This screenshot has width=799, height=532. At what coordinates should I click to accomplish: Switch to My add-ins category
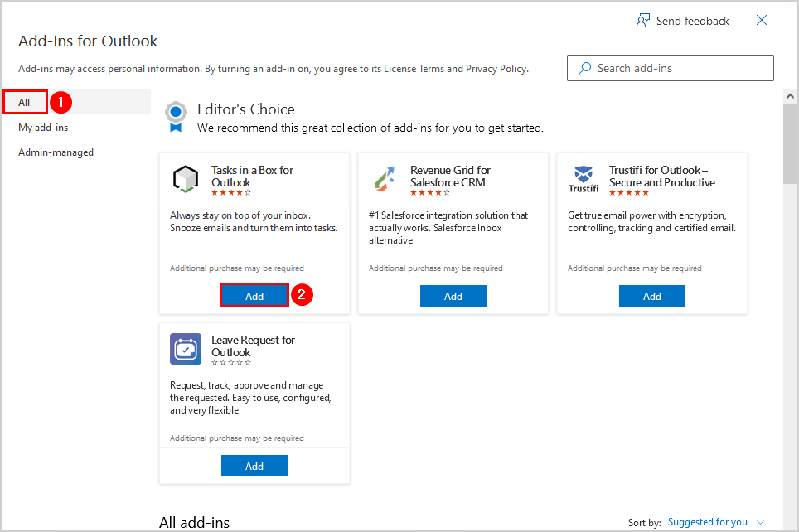coord(43,128)
